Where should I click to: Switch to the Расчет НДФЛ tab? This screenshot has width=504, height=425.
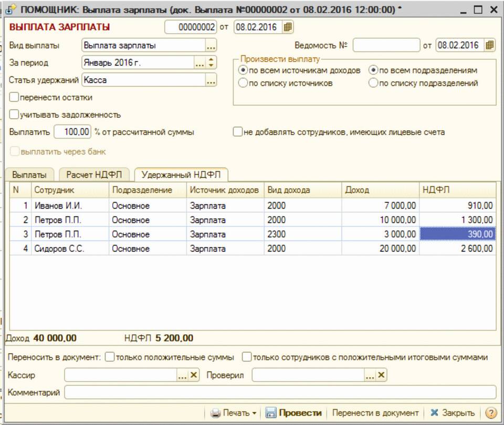pos(94,174)
